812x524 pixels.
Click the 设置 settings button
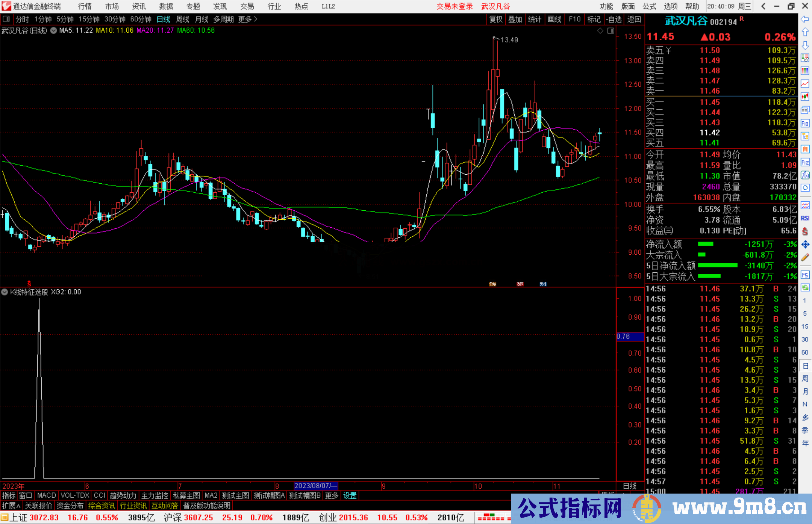[x=350, y=495]
